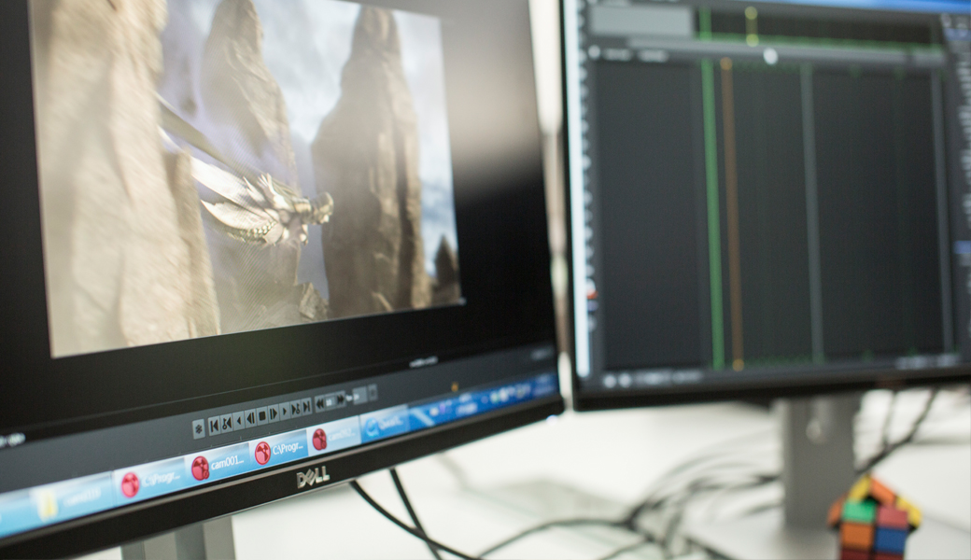Screen dimensions: 971x560
Task: Jump to the first frame in viewer
Action: click(x=214, y=427)
